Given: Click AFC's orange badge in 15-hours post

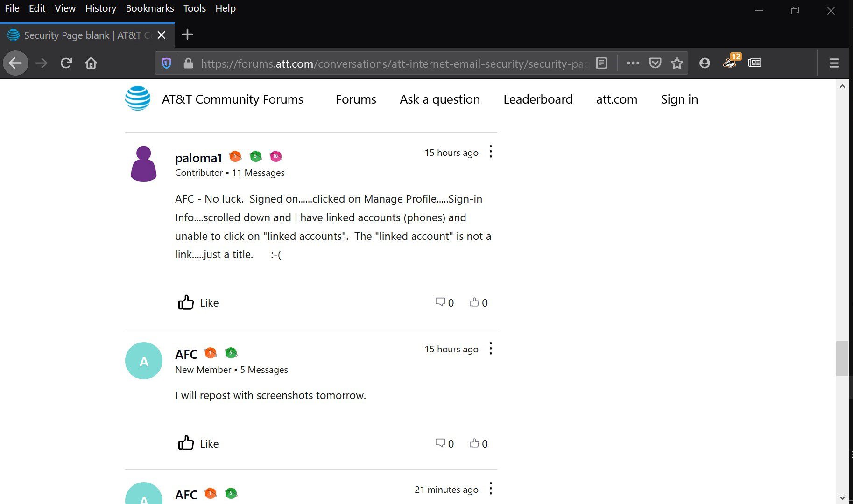Looking at the screenshot, I should [x=211, y=353].
